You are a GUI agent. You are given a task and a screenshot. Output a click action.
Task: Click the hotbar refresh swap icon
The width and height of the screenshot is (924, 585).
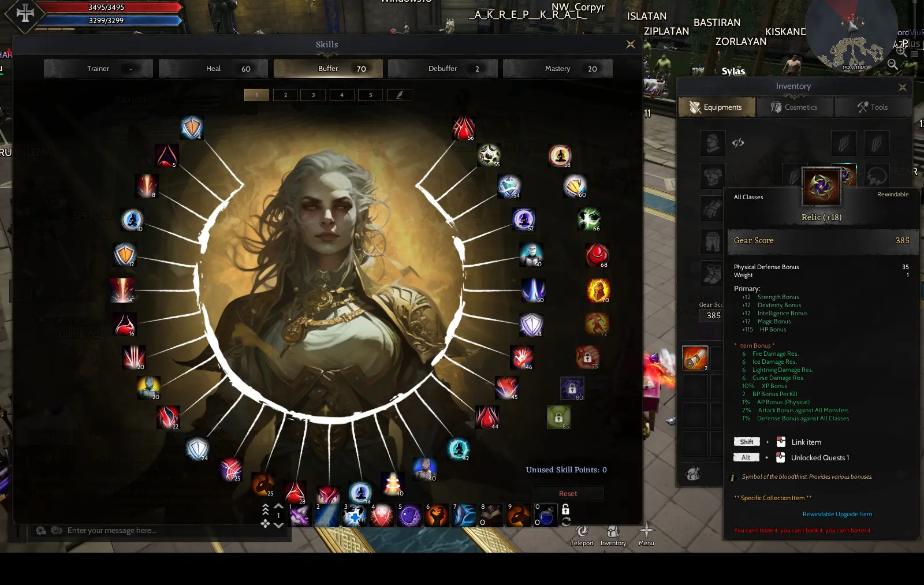[566, 521]
